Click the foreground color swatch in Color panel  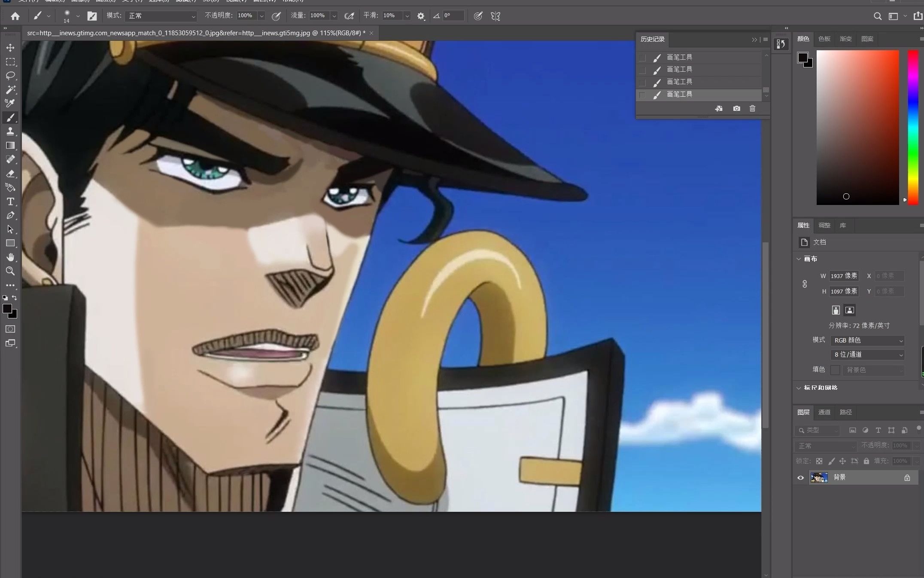pyautogui.click(x=802, y=57)
